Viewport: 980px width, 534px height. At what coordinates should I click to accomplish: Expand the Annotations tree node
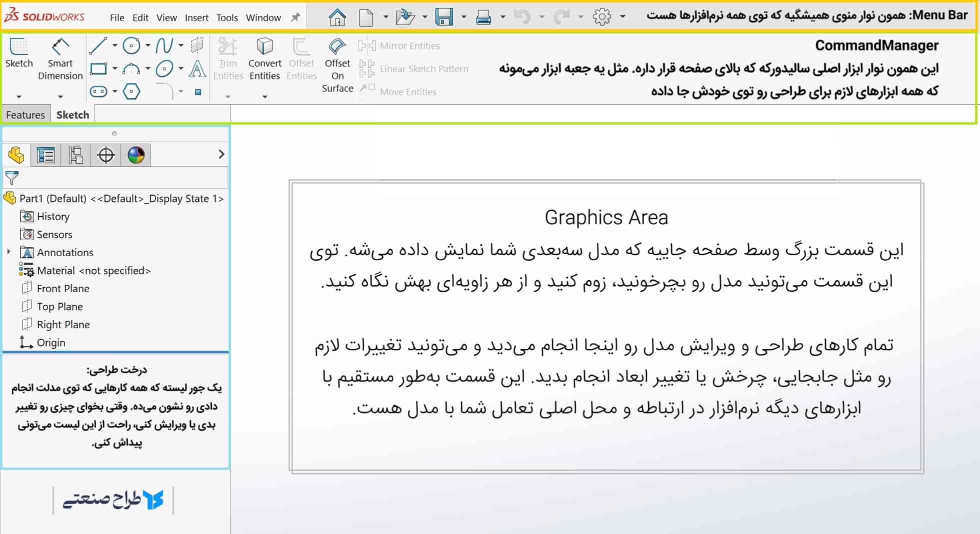pyautogui.click(x=9, y=252)
